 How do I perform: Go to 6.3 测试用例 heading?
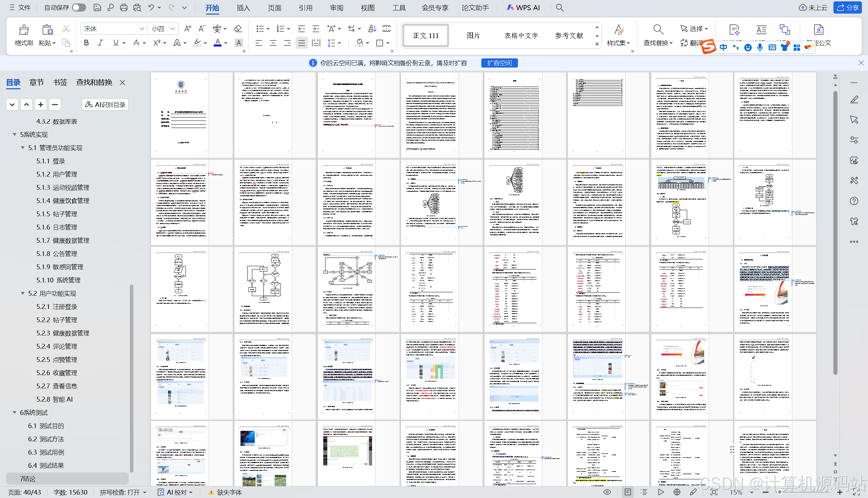(x=46, y=452)
